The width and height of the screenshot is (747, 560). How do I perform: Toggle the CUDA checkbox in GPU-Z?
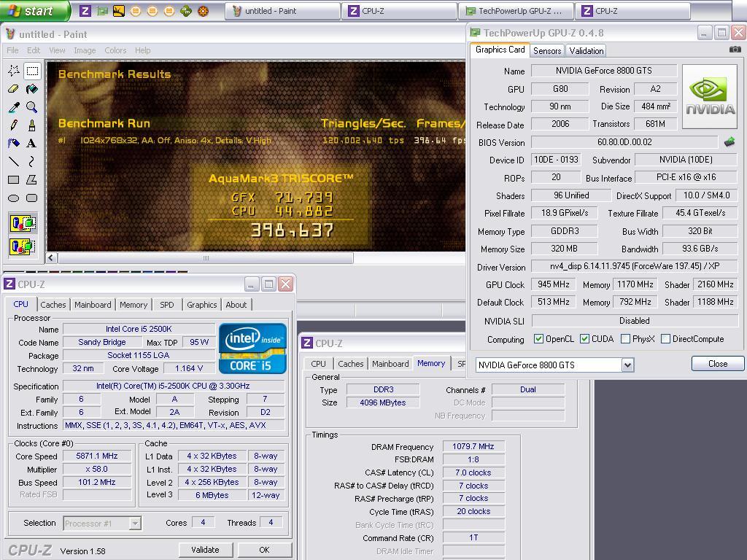point(584,338)
